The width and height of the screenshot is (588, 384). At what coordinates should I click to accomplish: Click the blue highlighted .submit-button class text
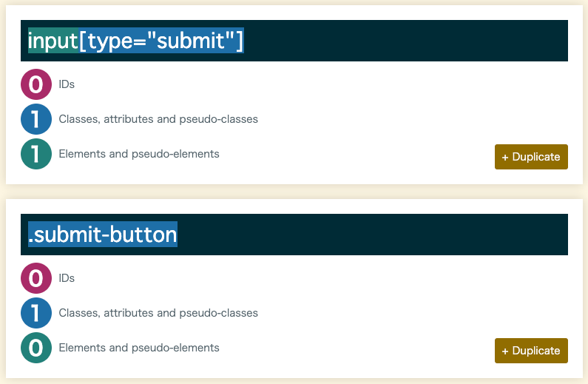(103, 235)
